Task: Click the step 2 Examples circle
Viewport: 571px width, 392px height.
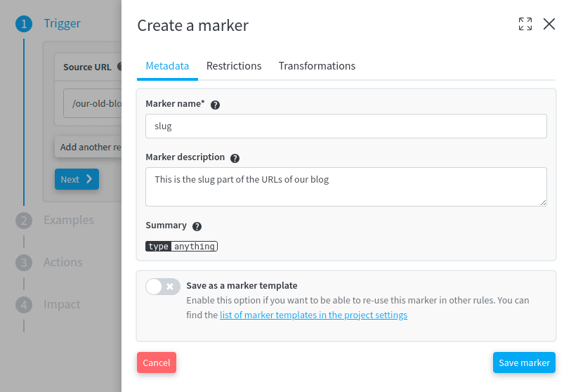Action: point(24,221)
